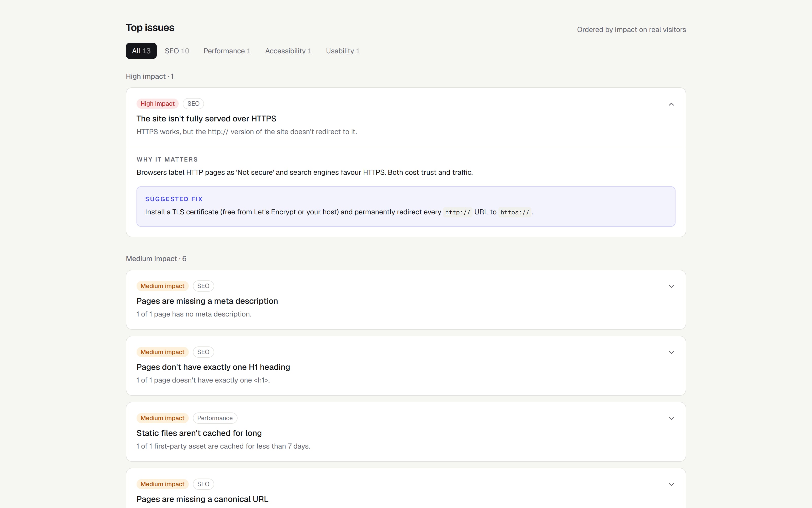Select the All 13 tab
Screen dimensions: 812x508
(x=141, y=51)
